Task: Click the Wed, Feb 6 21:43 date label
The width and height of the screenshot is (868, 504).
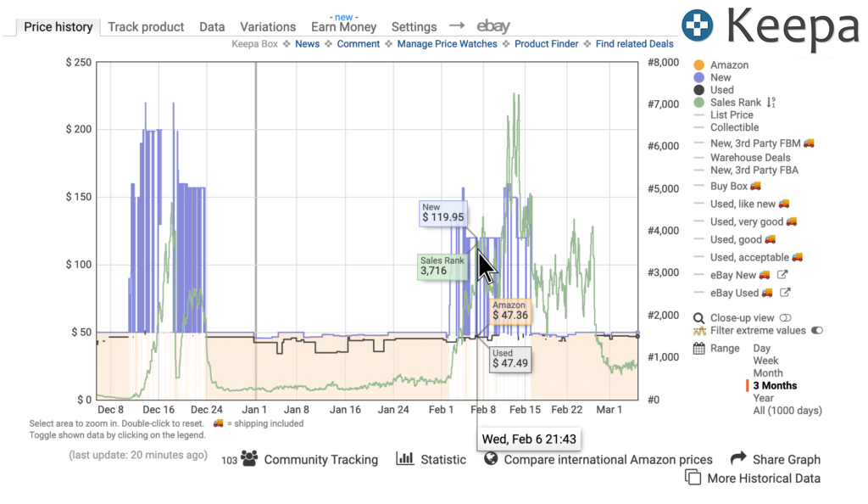Action: 529,440
